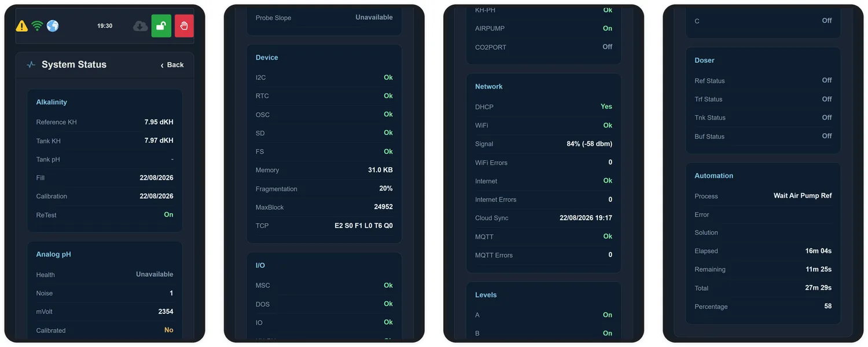Click the System Status title
The height and width of the screenshot is (347, 868).
tap(74, 64)
